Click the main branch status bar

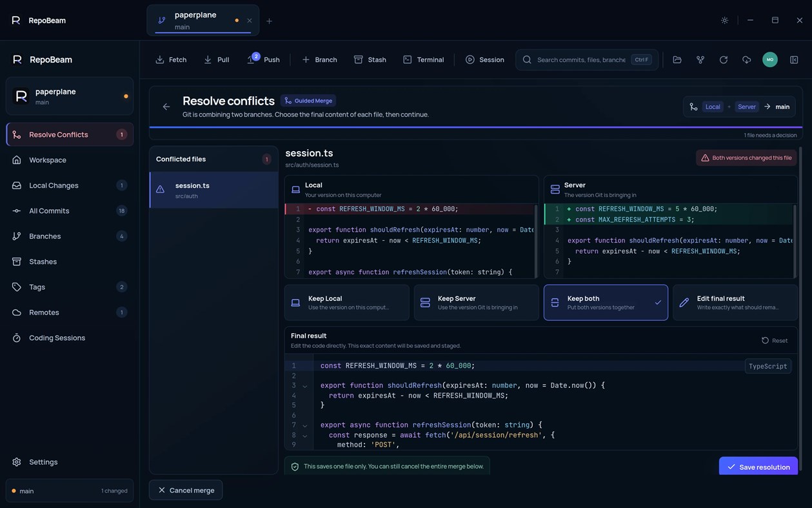pos(70,491)
